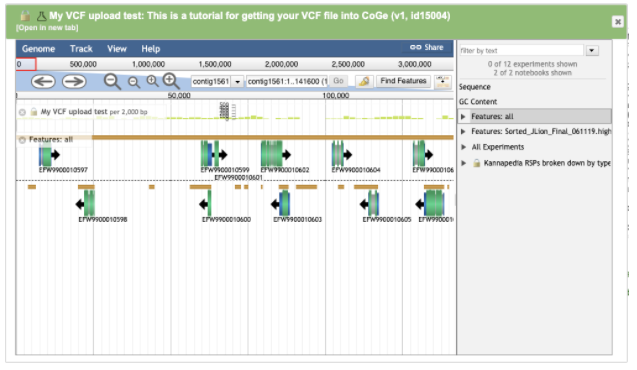
Task: Click the highlight marker icon next to Go
Action: tap(364, 81)
